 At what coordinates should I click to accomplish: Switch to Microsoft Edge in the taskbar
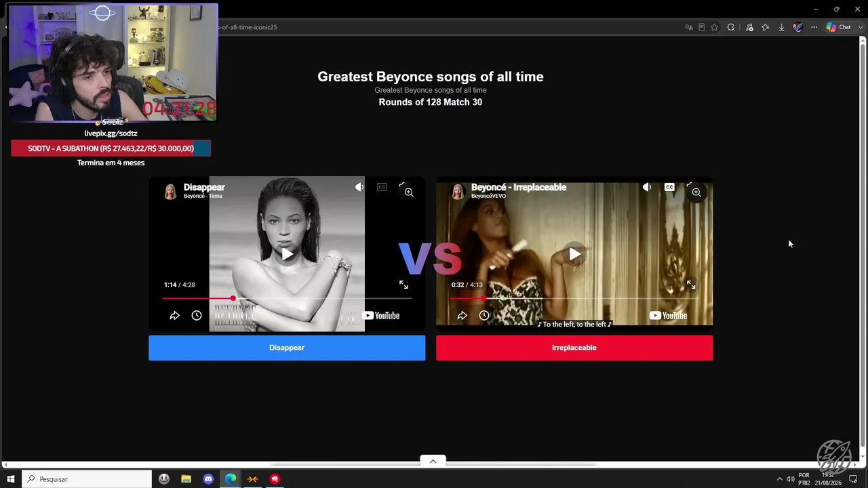click(x=231, y=479)
